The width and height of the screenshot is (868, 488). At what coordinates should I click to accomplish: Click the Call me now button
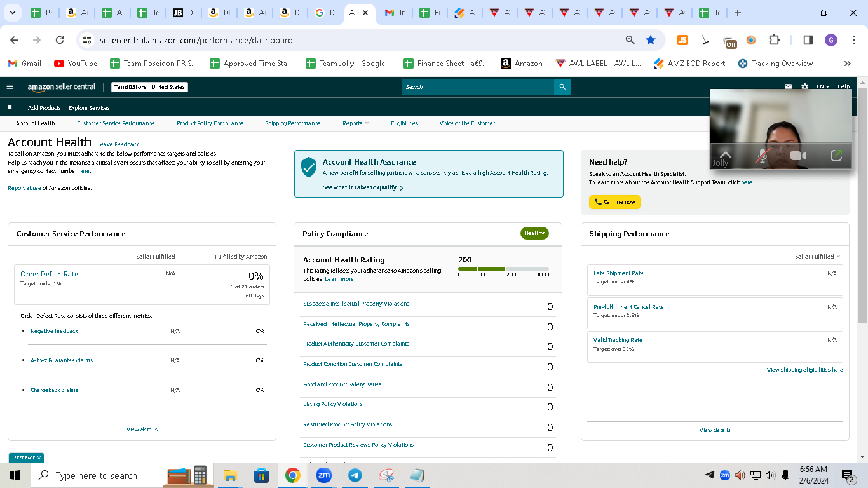(x=614, y=202)
